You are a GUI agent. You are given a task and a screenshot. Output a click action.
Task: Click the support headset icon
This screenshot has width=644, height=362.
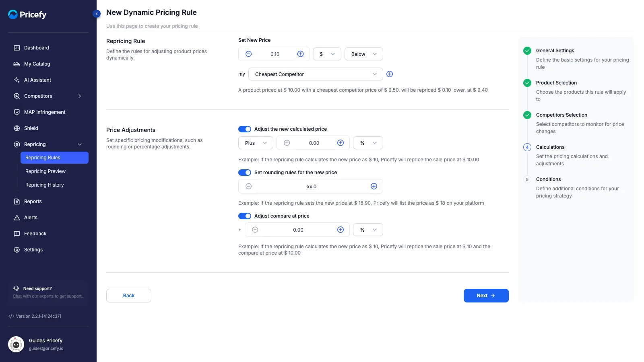(16, 288)
